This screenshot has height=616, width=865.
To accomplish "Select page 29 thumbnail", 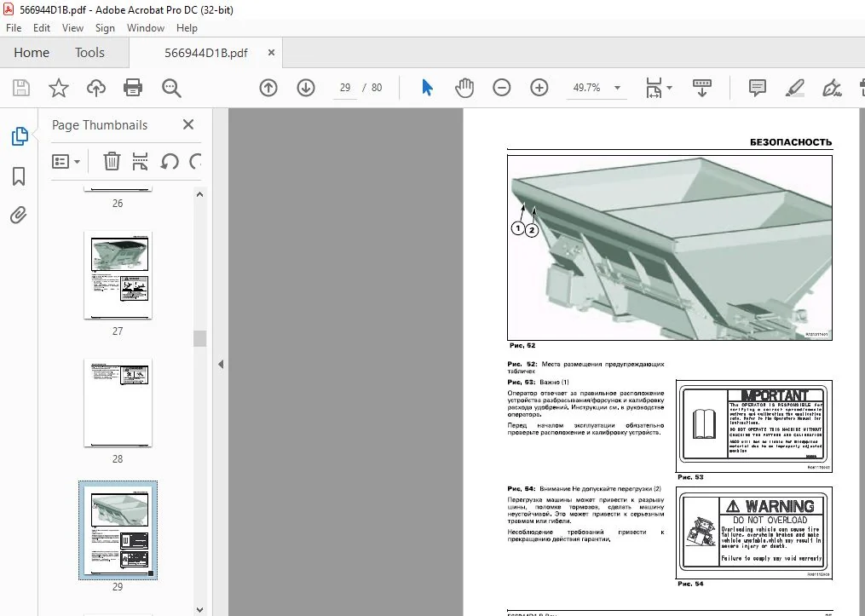I will tap(118, 530).
